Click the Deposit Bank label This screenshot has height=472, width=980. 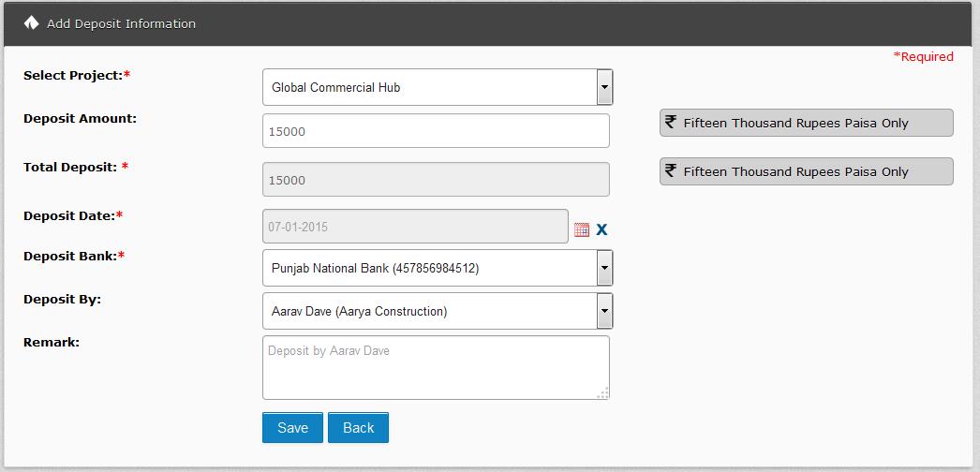[70, 256]
